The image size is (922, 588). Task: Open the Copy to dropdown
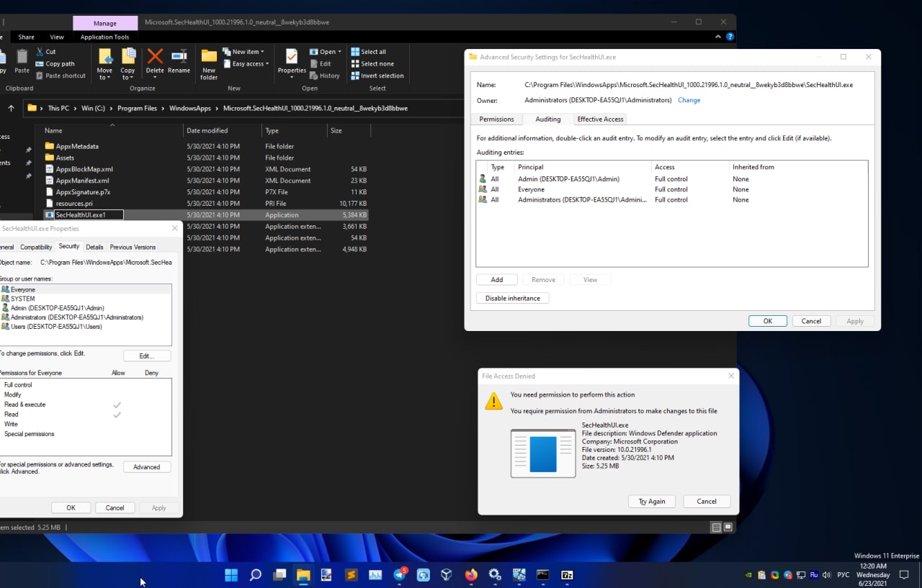(128, 64)
